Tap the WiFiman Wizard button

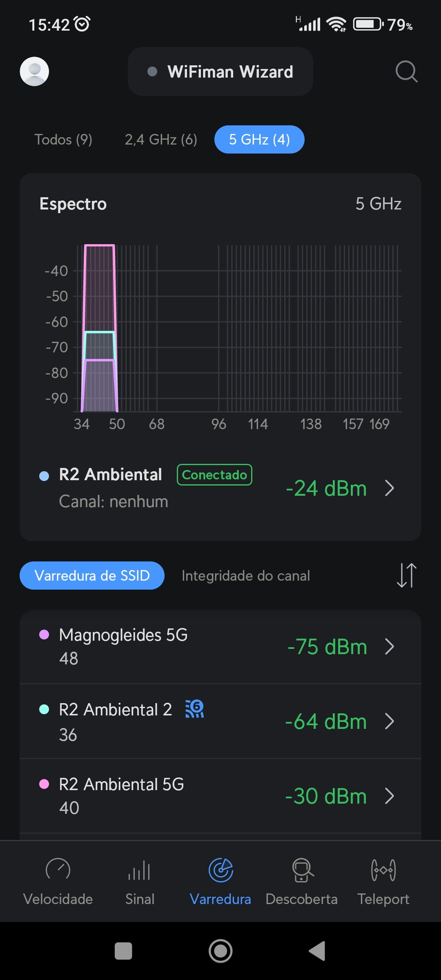coord(220,72)
